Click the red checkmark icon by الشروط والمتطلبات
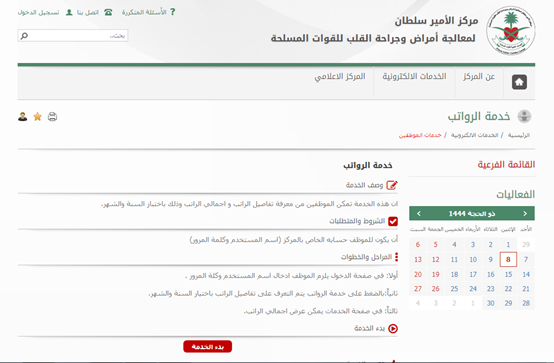 (393, 221)
